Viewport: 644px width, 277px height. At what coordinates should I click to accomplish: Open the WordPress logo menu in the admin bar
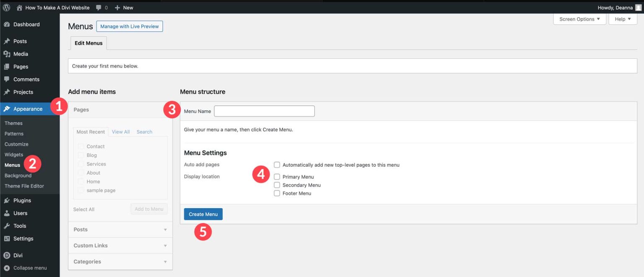[6, 7]
